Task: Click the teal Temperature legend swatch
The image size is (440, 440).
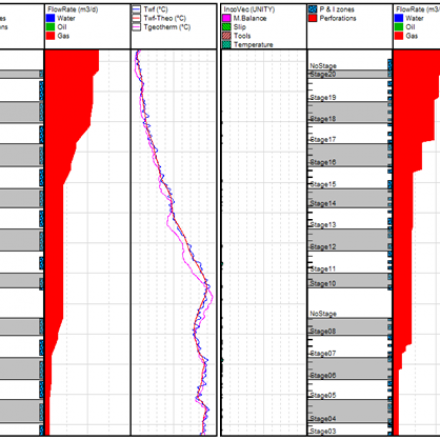Action: click(x=227, y=45)
